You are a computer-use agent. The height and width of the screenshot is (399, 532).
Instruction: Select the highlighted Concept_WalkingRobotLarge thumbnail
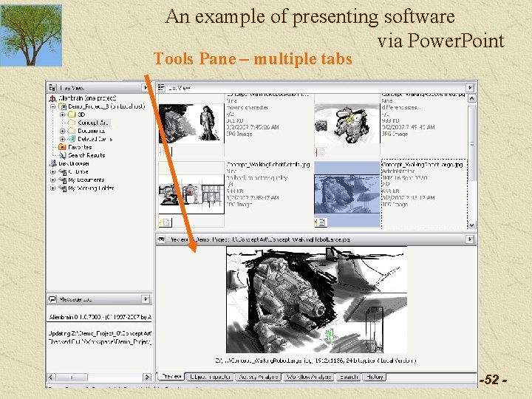point(347,194)
